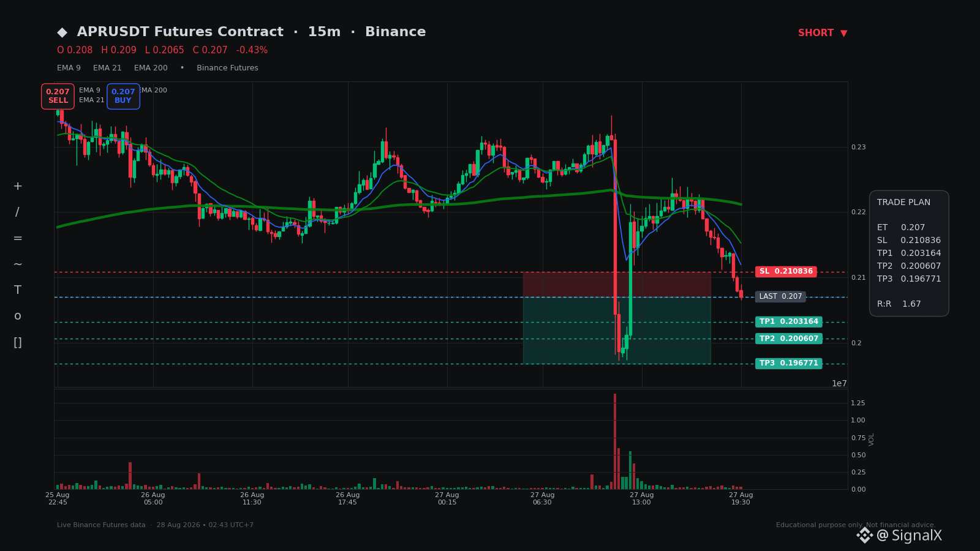Viewport: 980px width, 551px height.
Task: Click the 1e7 volume scale label
Action: (x=839, y=383)
